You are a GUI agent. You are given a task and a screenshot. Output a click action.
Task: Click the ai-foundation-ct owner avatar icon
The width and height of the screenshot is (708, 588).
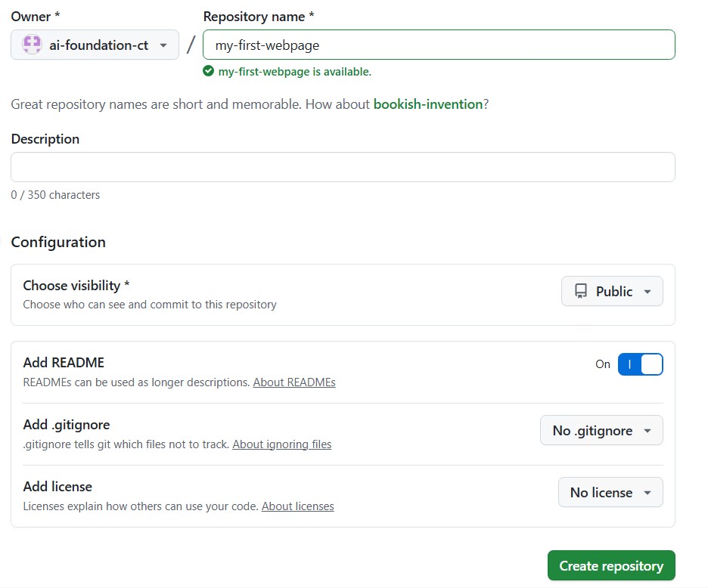[31, 45]
